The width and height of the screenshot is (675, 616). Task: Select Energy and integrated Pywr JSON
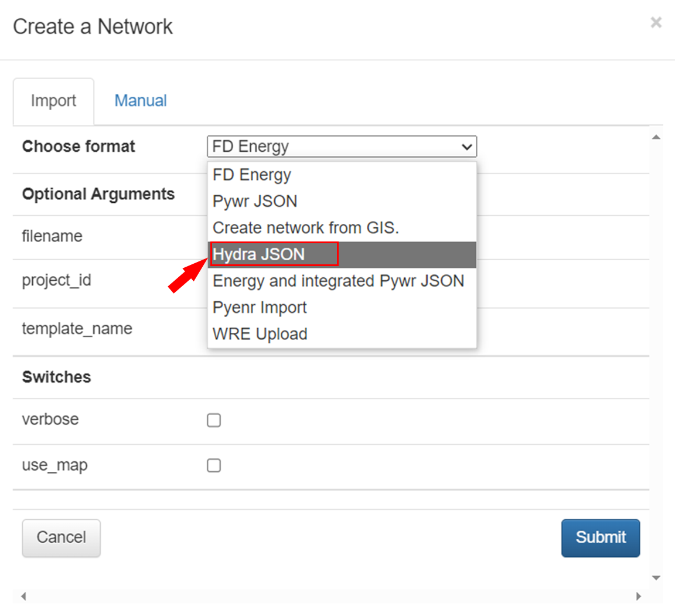click(338, 281)
